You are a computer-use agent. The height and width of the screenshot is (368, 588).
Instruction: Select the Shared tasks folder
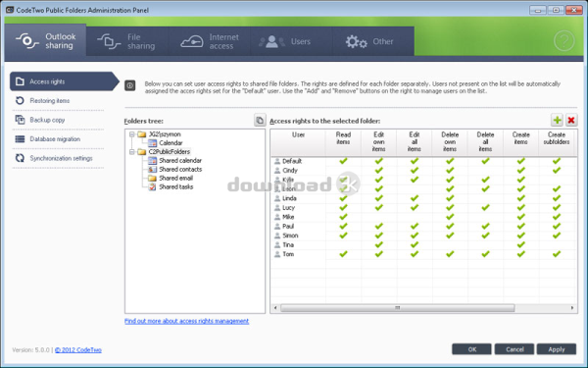click(x=175, y=187)
